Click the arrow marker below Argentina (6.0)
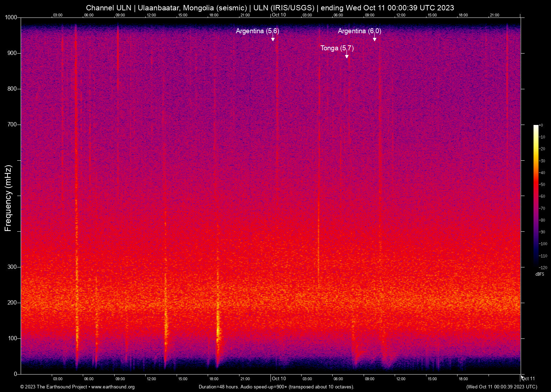 [374, 39]
